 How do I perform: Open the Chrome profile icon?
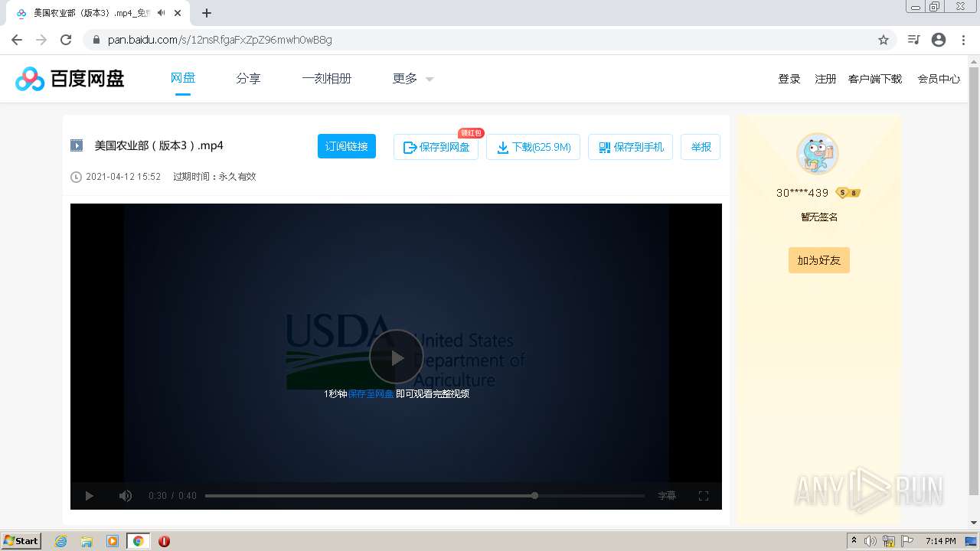pos(939,40)
